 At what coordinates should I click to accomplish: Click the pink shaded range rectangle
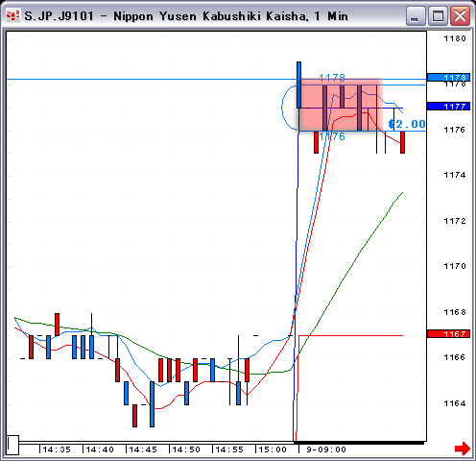click(x=341, y=105)
